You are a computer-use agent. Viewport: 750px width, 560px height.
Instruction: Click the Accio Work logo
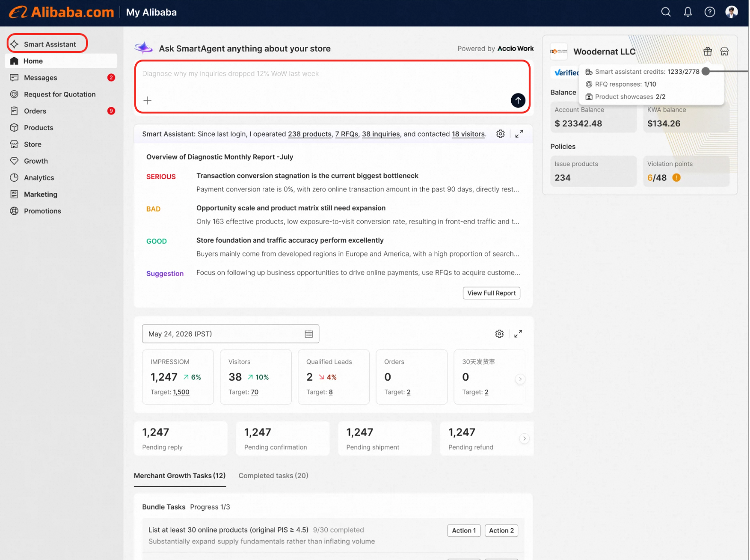[x=515, y=48]
